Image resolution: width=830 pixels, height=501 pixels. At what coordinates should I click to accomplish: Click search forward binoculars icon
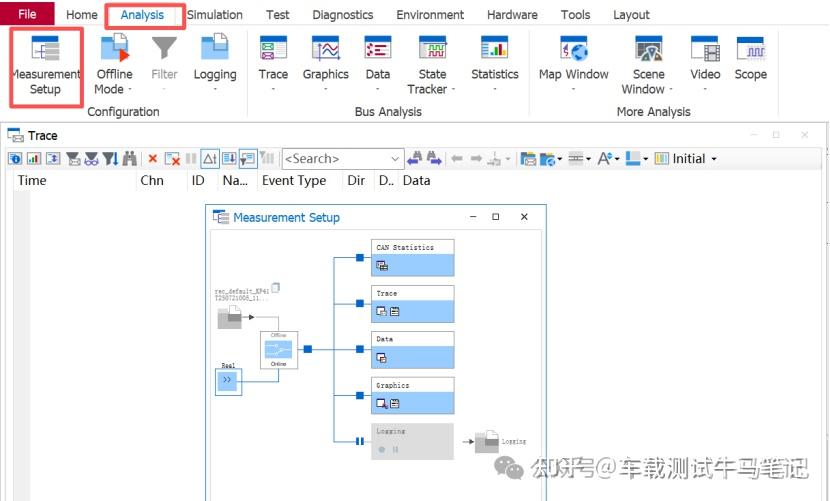[x=434, y=158]
